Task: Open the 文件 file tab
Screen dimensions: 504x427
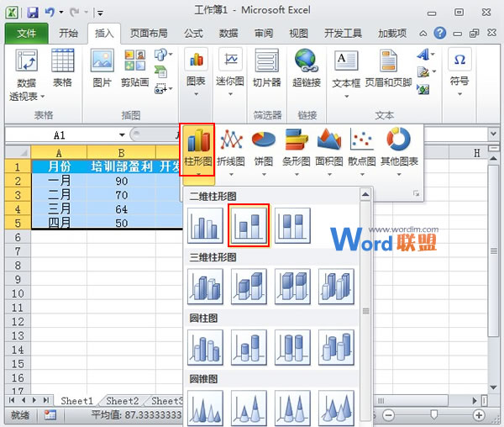Action: pos(26,34)
